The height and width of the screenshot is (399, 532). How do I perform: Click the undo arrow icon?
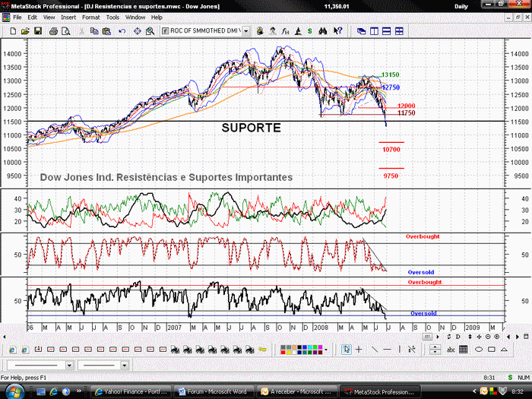coord(122,31)
